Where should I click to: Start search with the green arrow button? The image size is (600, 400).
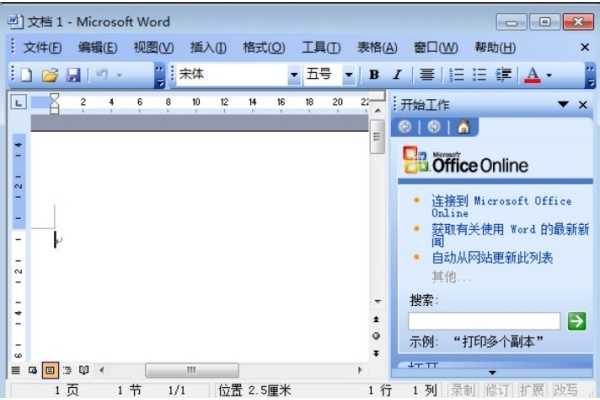click(x=577, y=321)
